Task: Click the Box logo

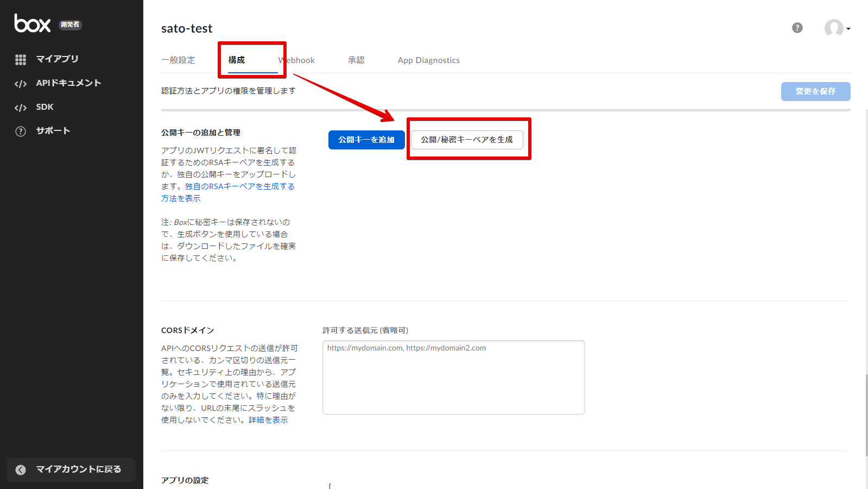Action: pyautogui.click(x=33, y=23)
